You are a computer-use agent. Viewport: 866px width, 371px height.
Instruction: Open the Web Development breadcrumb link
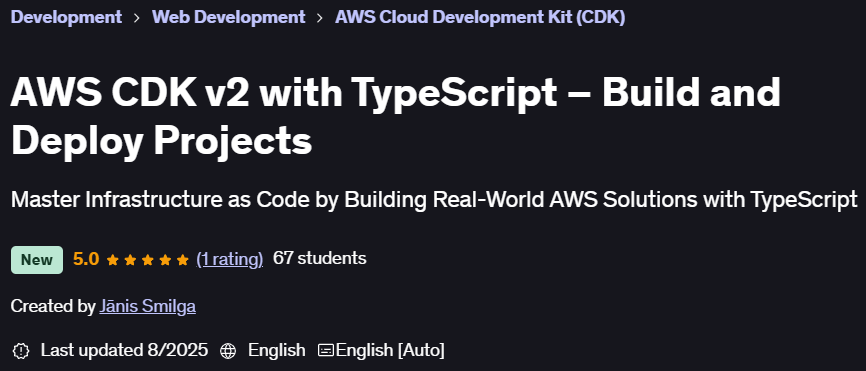click(229, 17)
